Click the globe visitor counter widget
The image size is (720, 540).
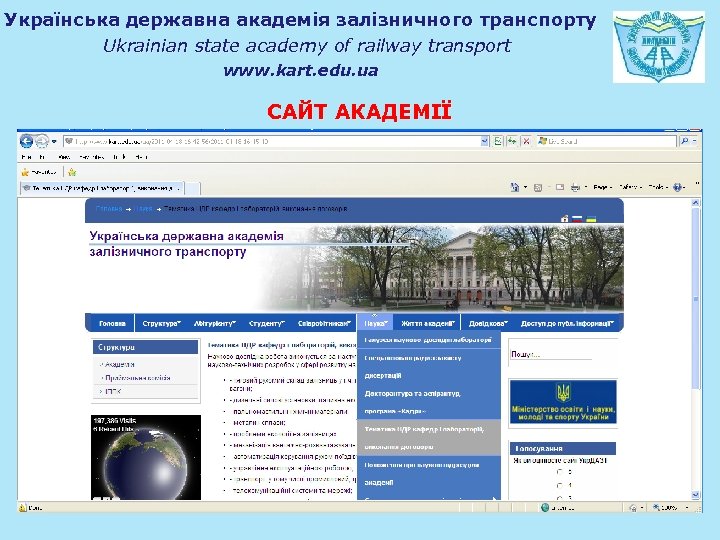(x=146, y=457)
